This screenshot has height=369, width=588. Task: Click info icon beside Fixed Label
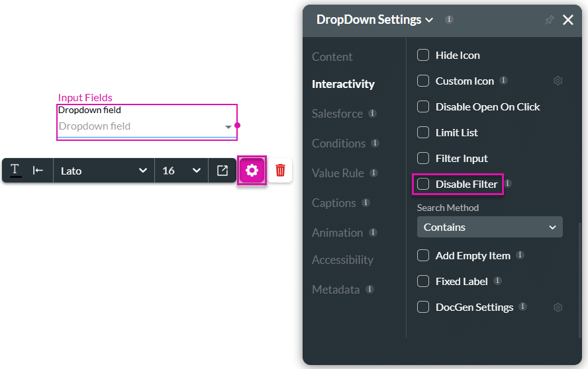[x=498, y=280]
